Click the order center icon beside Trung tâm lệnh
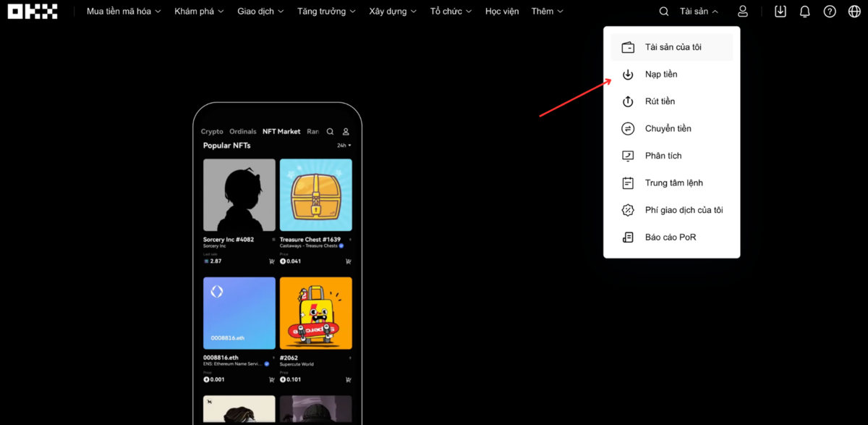 pos(628,183)
